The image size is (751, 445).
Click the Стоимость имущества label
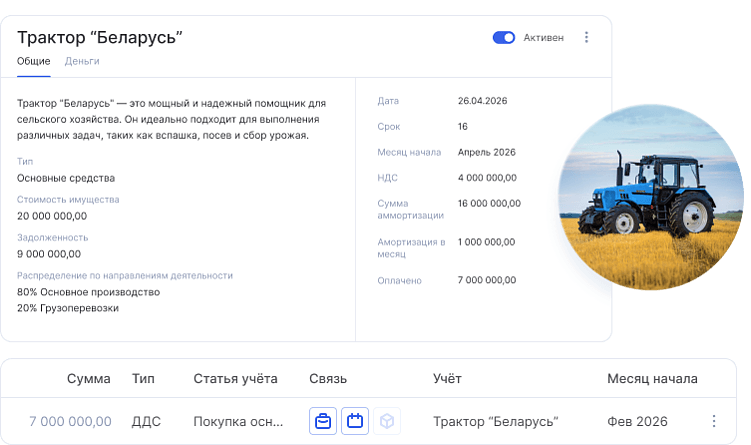click(68, 200)
